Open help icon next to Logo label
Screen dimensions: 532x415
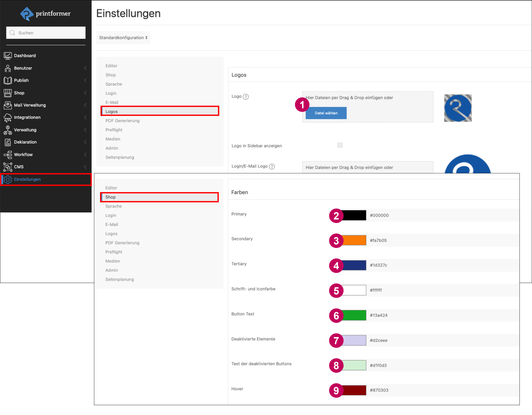coord(246,97)
